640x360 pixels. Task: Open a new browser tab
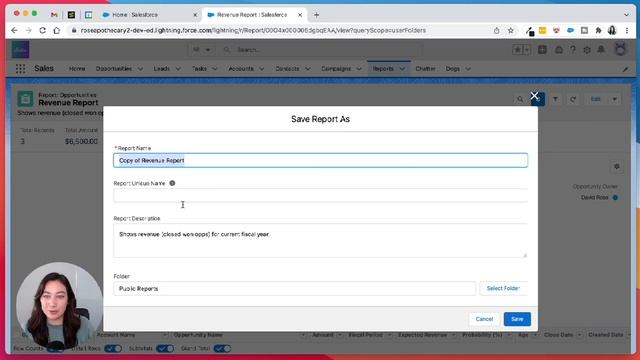click(316, 15)
